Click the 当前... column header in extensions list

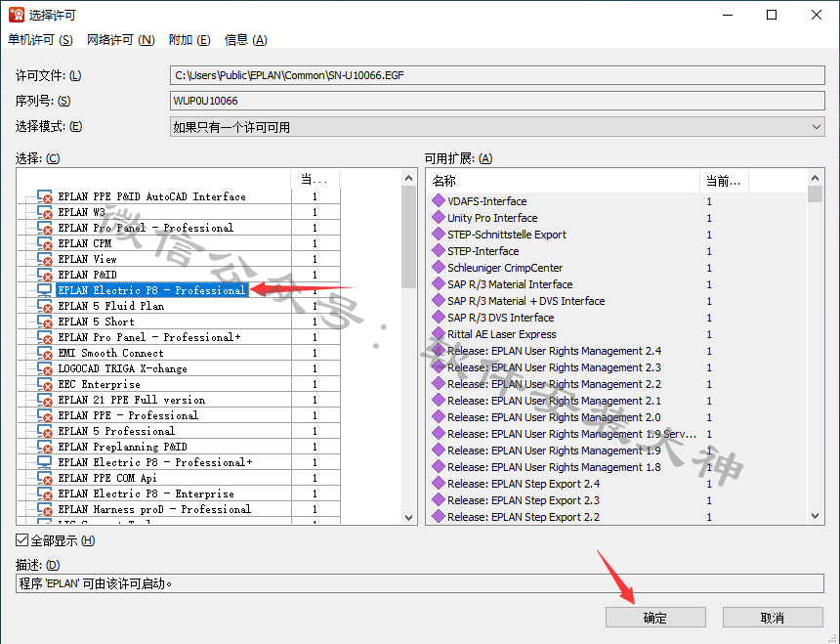point(724,181)
